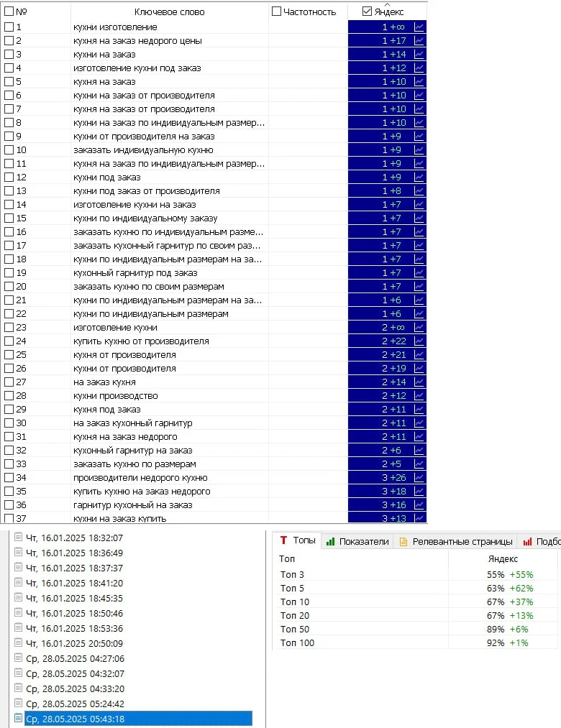
Task: Uncheck the Яндекс column checkbox
Action: (368, 11)
